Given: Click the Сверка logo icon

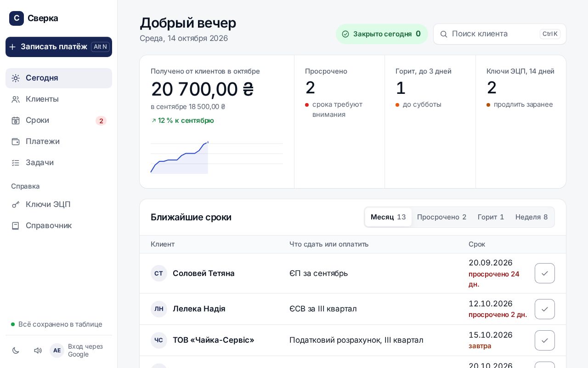Looking at the screenshot, I should (x=17, y=18).
